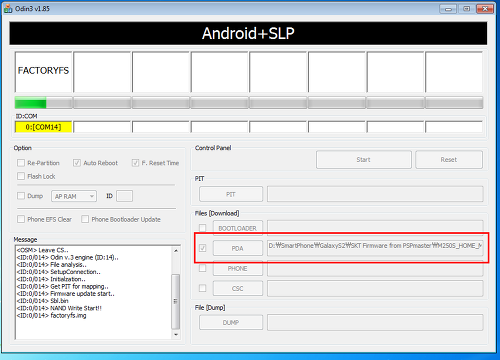Screen dimensions: 500x360
Task: Click the DUMP file button
Action: (x=231, y=323)
